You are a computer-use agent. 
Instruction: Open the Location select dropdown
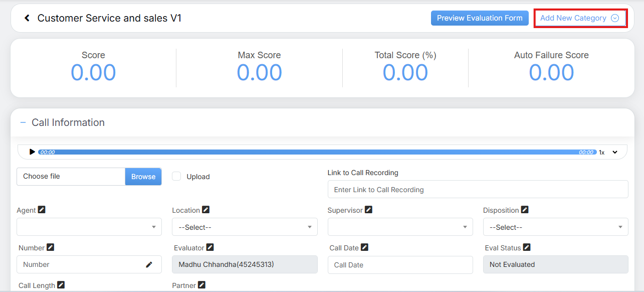coord(245,227)
